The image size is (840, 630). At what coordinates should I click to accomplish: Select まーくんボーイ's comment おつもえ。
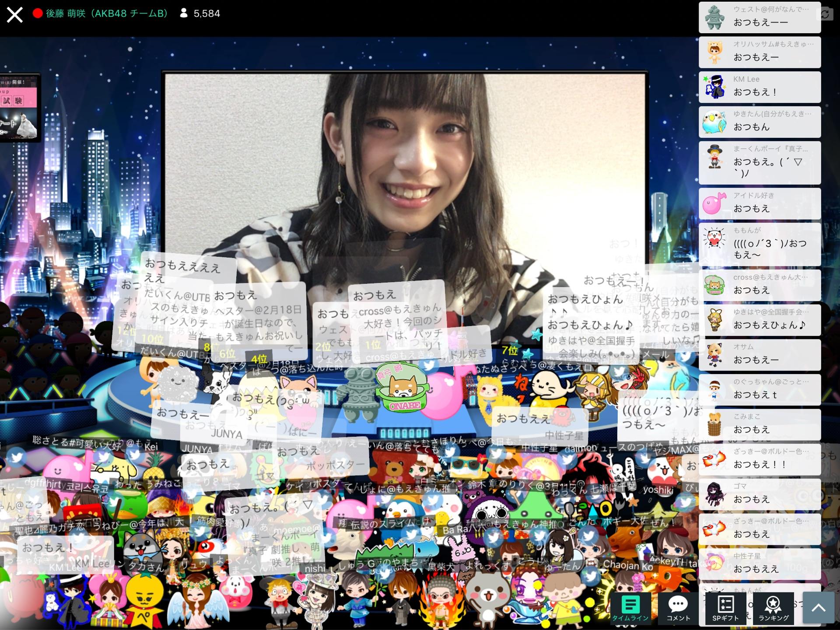[x=759, y=163]
